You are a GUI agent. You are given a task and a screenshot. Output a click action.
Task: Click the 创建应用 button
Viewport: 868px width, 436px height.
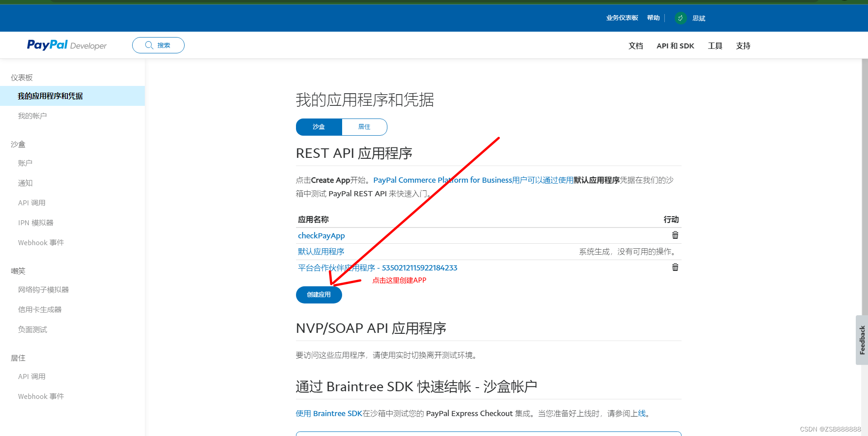[x=319, y=295]
